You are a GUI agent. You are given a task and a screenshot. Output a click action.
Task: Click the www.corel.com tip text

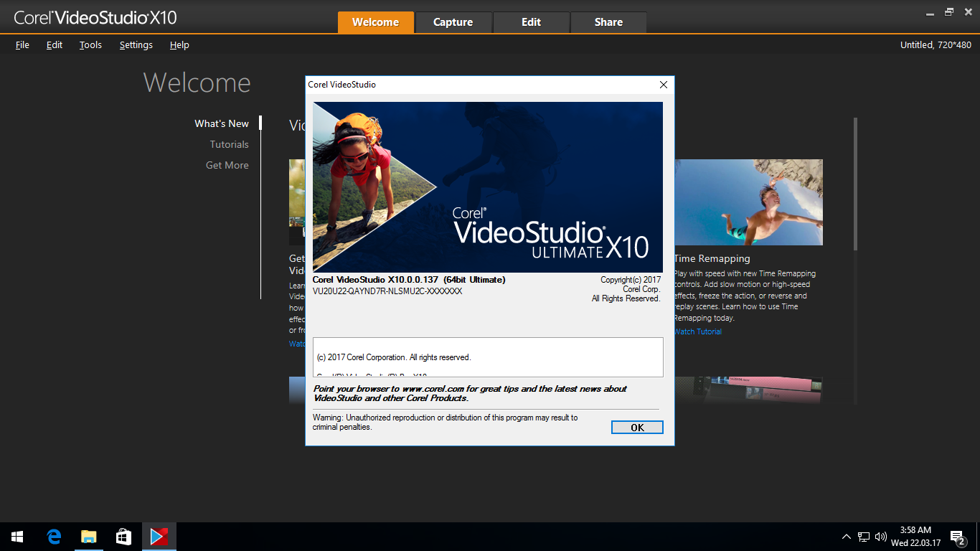coord(470,393)
